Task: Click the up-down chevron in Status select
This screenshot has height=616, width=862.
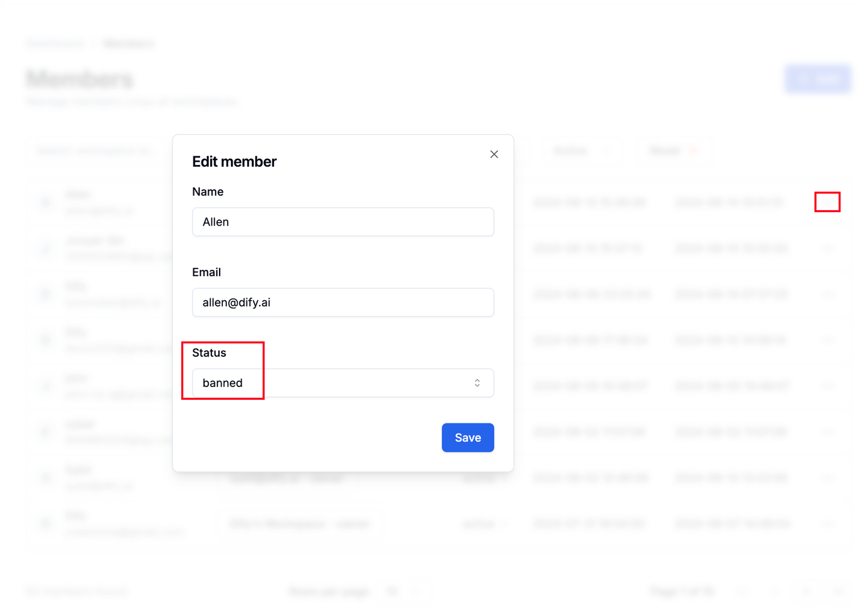Action: click(477, 383)
